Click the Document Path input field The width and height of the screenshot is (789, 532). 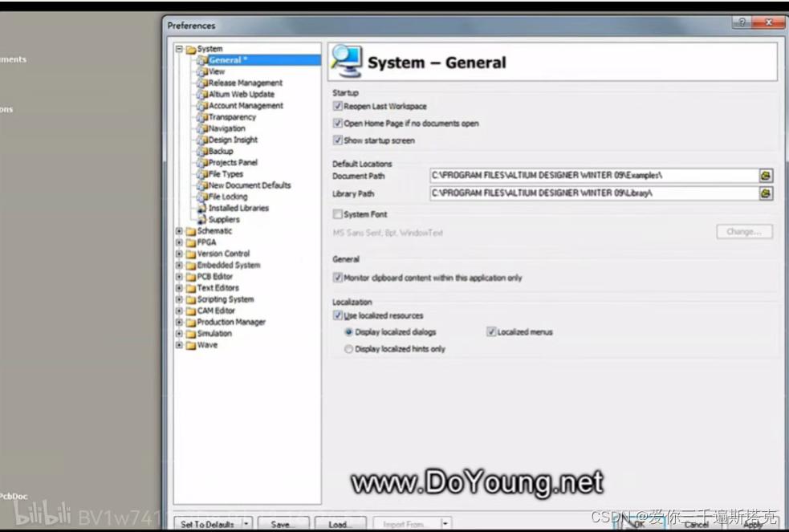tap(594, 176)
